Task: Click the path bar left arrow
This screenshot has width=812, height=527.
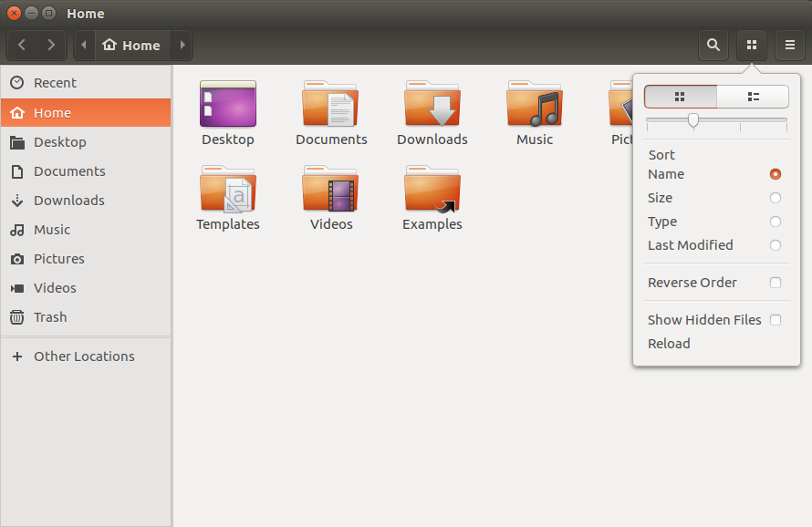Action: 85,45
